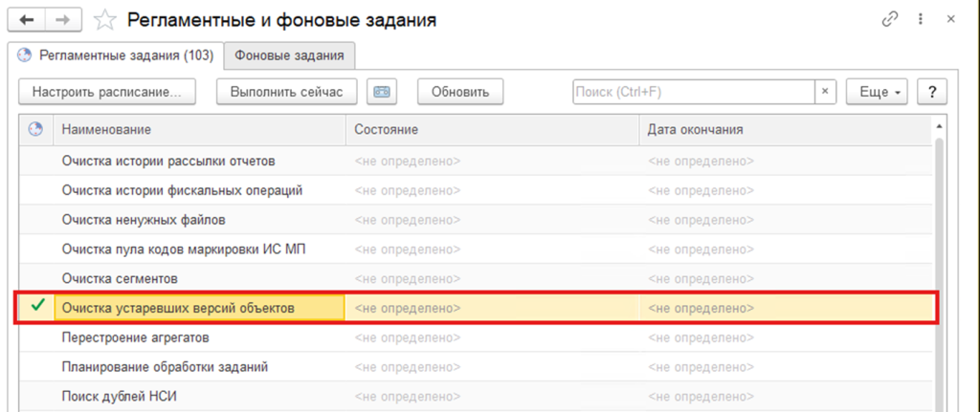980x412 pixels.
Task: Open help with the question mark button
Action: [932, 92]
